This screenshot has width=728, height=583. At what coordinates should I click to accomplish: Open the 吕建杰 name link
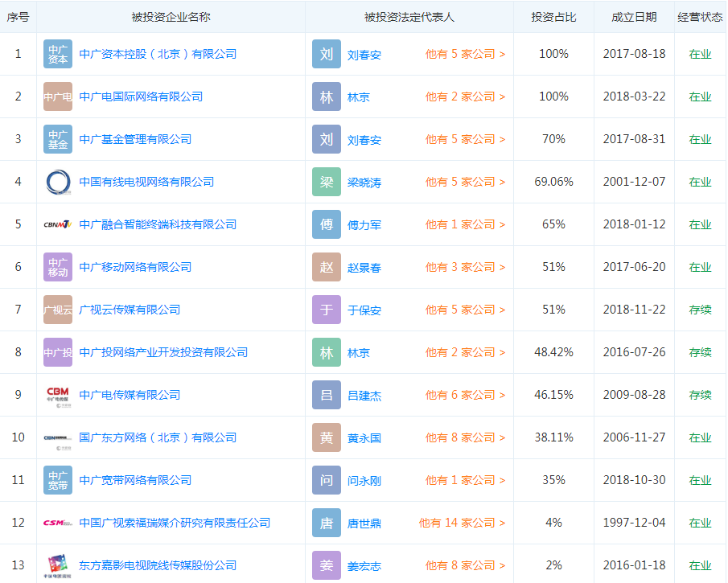pyautogui.click(x=364, y=396)
